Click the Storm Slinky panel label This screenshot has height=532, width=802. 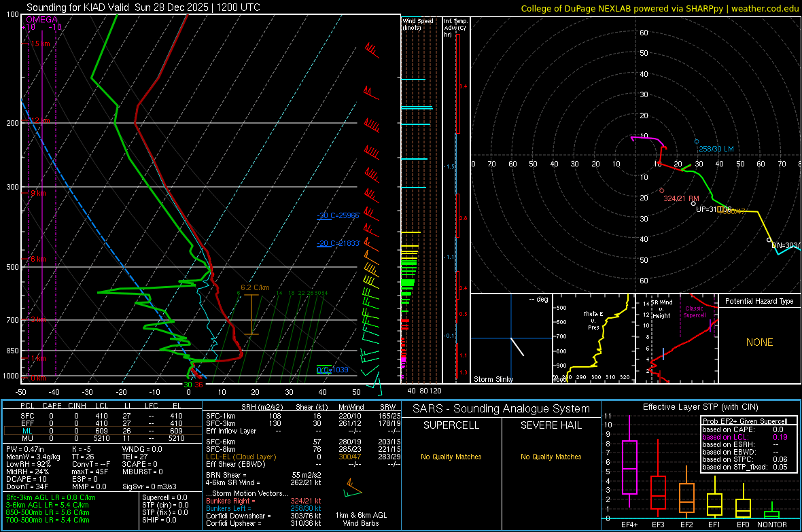[x=493, y=379]
